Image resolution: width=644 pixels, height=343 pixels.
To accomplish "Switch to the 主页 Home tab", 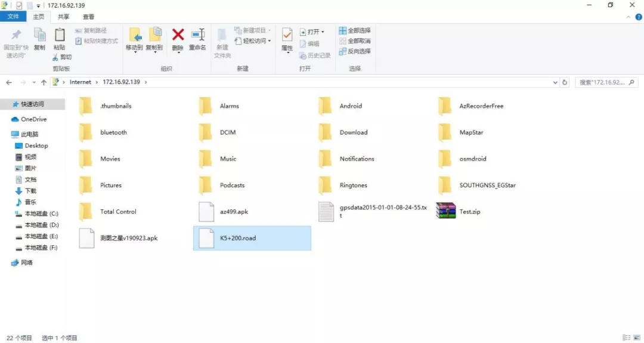I will click(39, 17).
